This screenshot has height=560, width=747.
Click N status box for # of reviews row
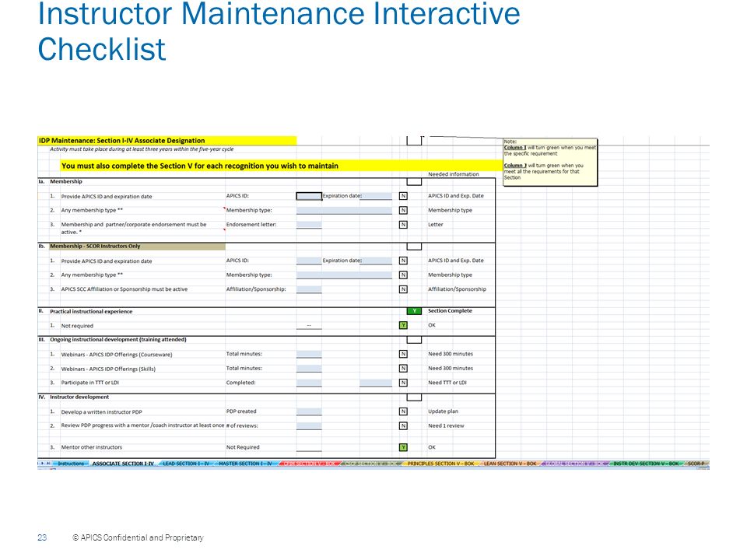tap(403, 425)
